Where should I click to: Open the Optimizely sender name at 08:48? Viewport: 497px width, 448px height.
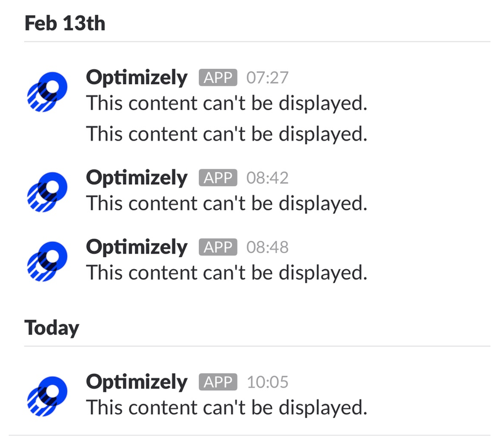coord(137,247)
